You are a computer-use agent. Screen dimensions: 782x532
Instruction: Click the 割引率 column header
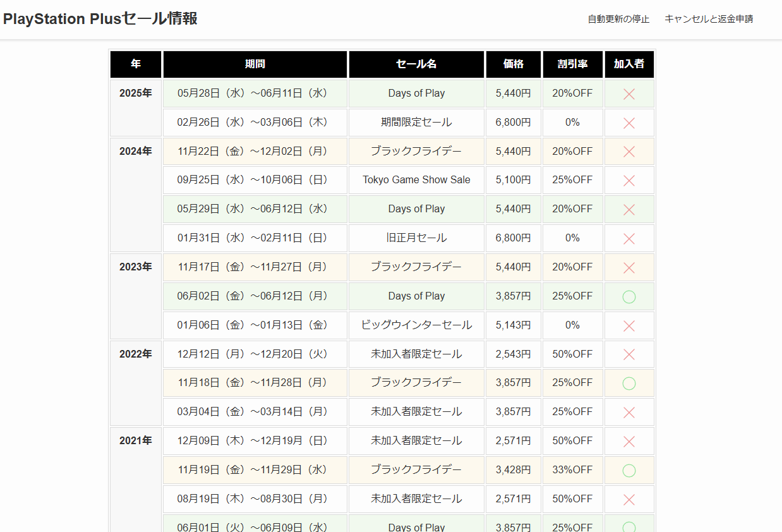point(572,64)
